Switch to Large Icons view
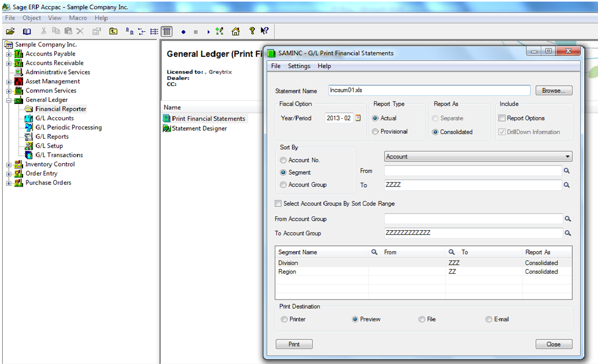 [130, 32]
